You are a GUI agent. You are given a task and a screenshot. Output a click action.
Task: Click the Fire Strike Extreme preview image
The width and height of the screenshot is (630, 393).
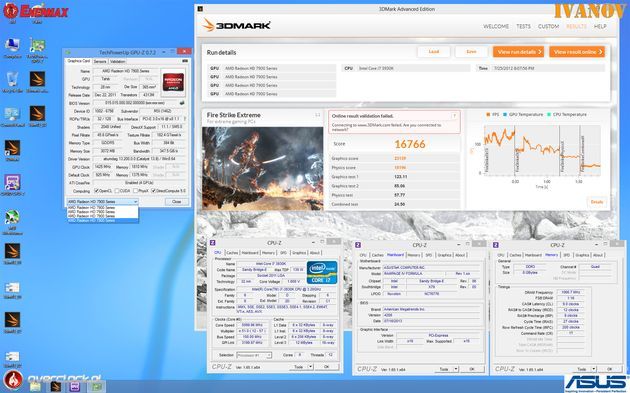click(262, 169)
